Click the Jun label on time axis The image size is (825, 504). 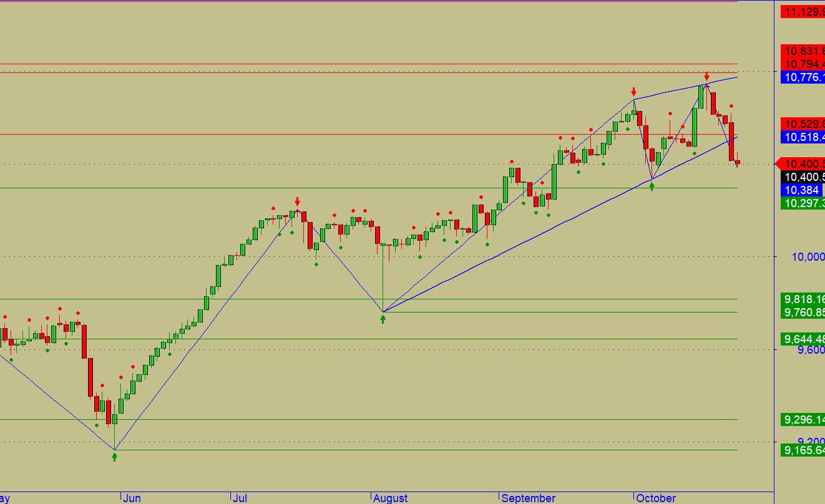132,498
